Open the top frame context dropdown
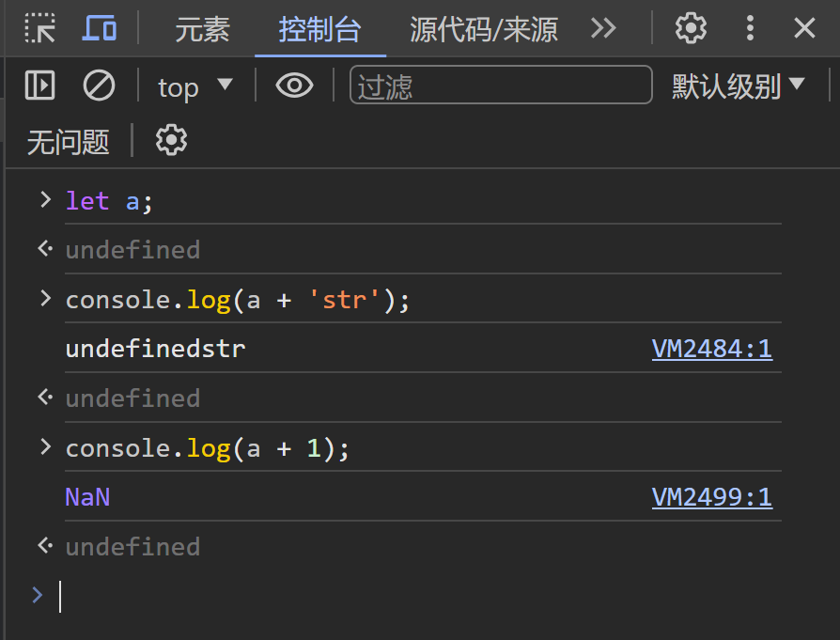Screen dimensions: 840x640 click(194, 86)
